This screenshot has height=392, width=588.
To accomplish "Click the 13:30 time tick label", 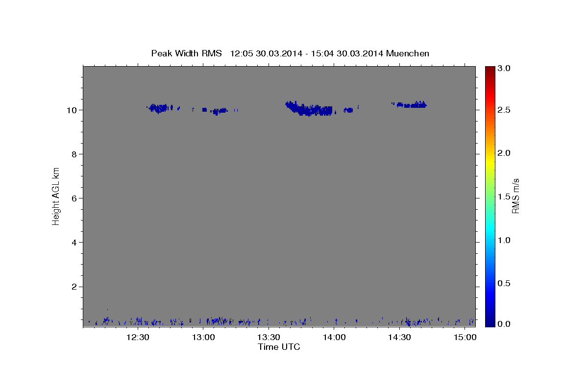I will point(269,337).
